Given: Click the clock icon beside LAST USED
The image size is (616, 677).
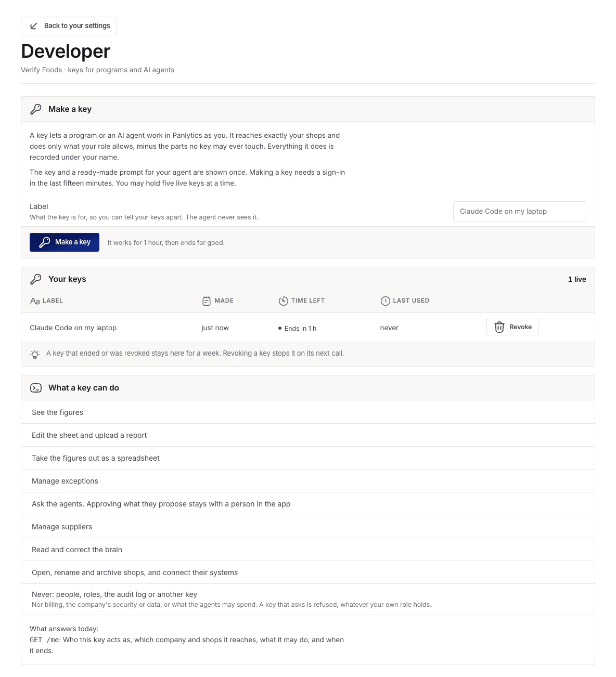Looking at the screenshot, I should pos(385,301).
